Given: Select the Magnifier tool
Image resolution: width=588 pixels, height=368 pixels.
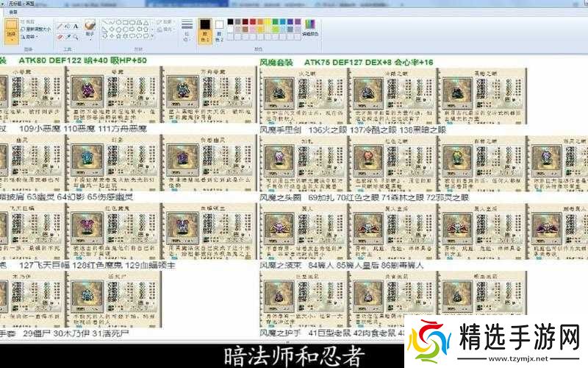Looking at the screenshot, I should click(x=76, y=38).
